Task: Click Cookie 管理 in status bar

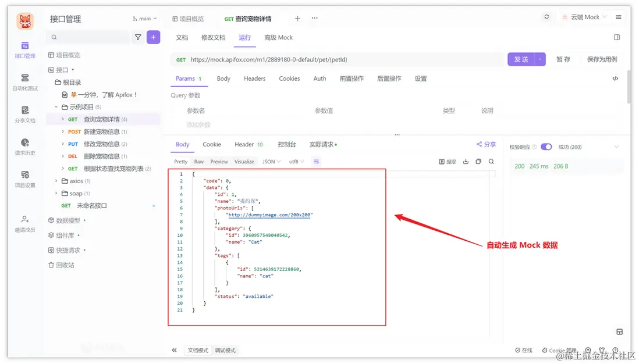Action: click(x=559, y=350)
